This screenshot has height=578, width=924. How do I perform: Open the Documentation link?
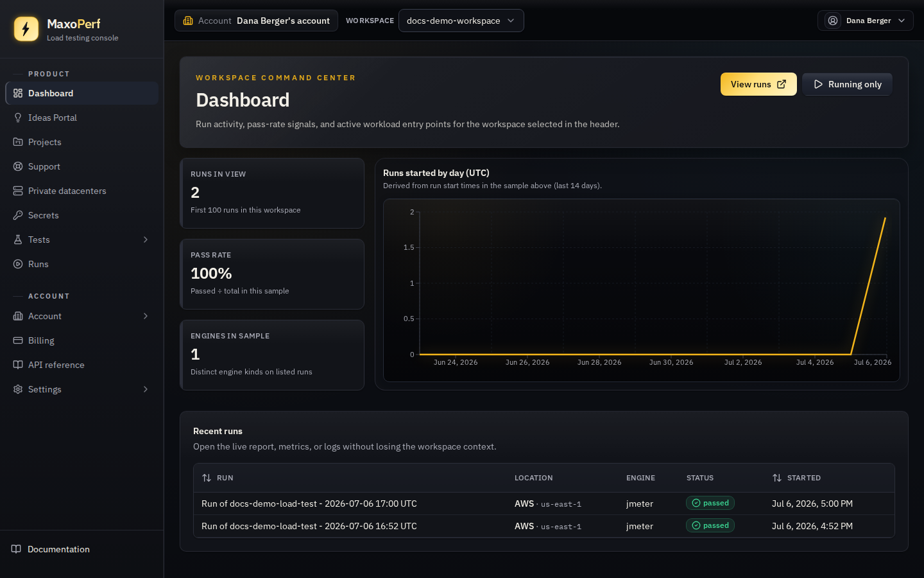(x=81, y=549)
